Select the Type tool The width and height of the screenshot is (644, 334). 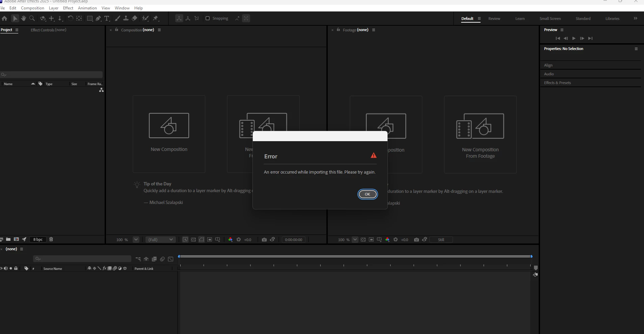point(107,19)
